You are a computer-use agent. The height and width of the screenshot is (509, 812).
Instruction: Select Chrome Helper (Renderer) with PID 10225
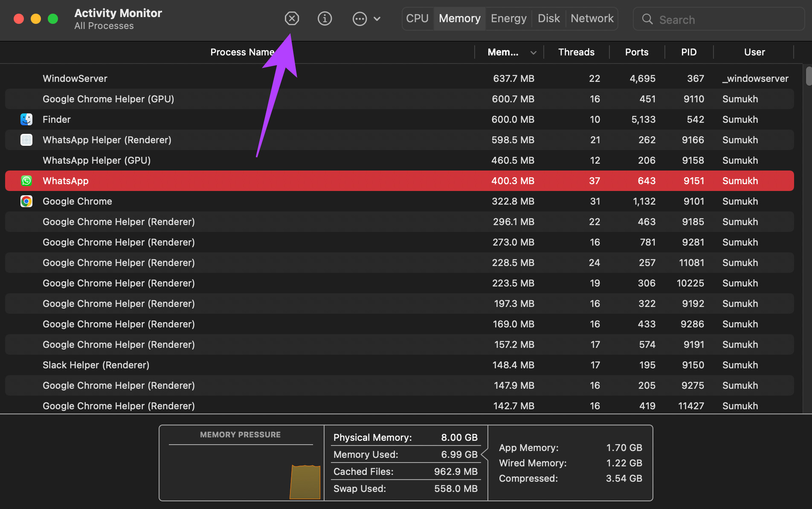(400, 283)
